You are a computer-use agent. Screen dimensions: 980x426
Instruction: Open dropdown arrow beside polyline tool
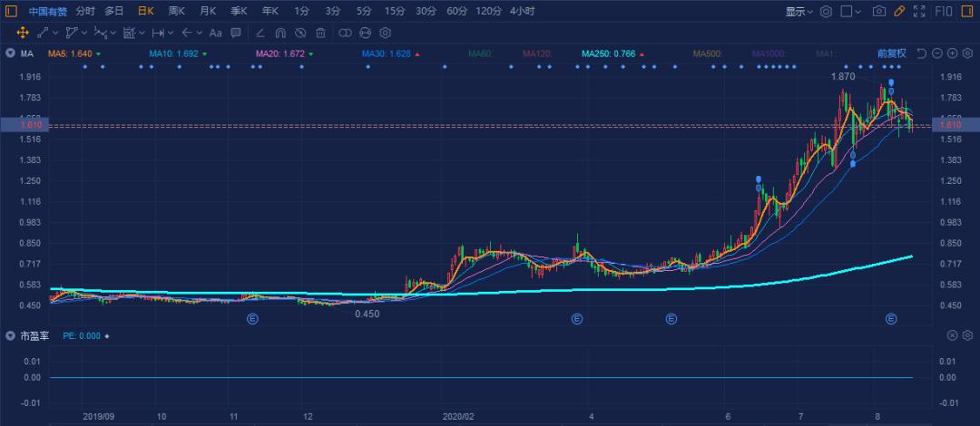[x=84, y=33]
